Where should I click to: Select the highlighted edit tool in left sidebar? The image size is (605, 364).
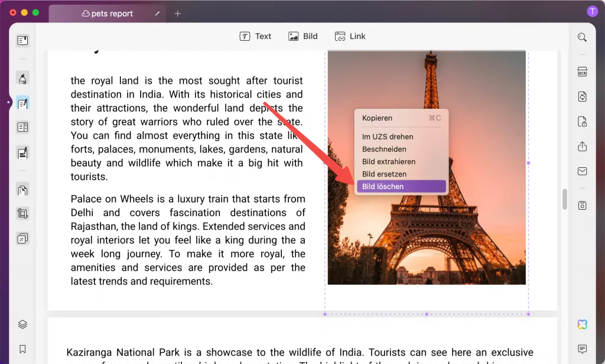coord(22,103)
